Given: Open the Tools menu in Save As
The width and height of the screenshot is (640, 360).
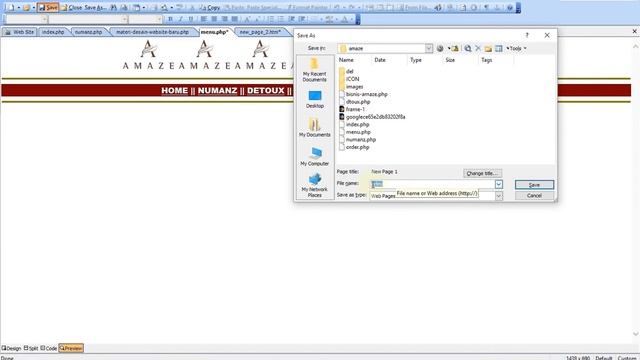Looking at the screenshot, I should (516, 48).
